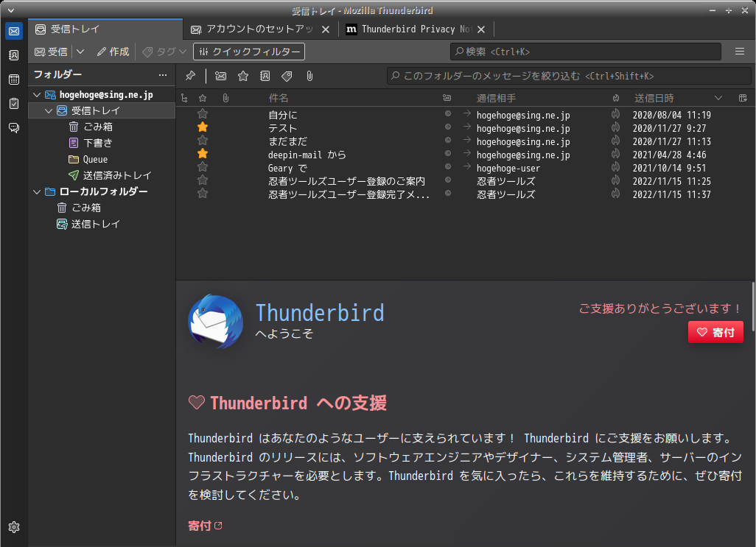Click the Thunderbird logo in welcome pane
This screenshot has height=547, width=756.
215,321
